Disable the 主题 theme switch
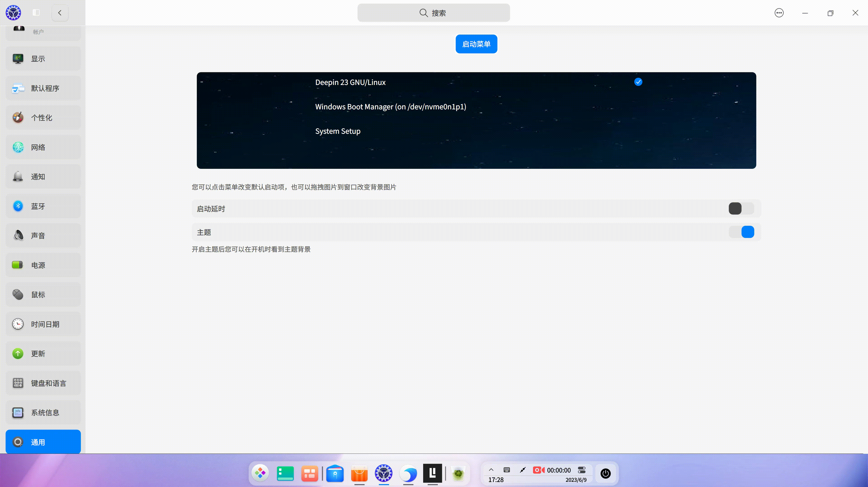Screen dimensions: 868x487 coord(742,232)
